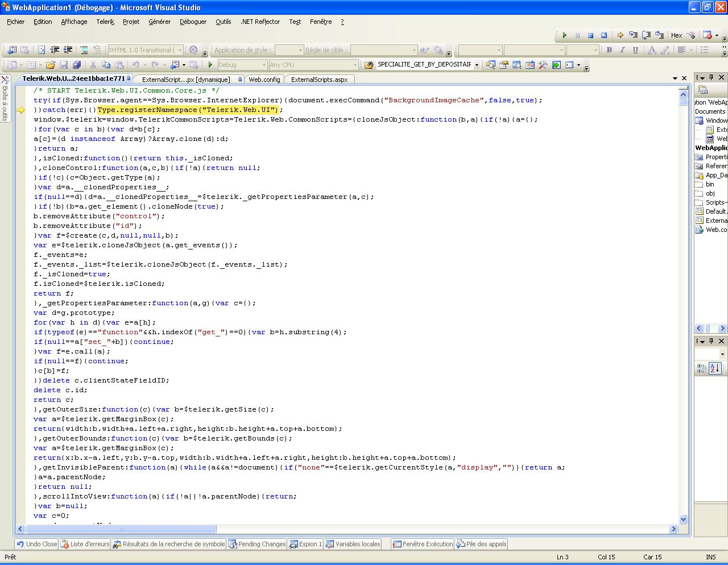Click the Restart debugging icon
The height and width of the screenshot is (565, 728).
pyautogui.click(x=604, y=35)
